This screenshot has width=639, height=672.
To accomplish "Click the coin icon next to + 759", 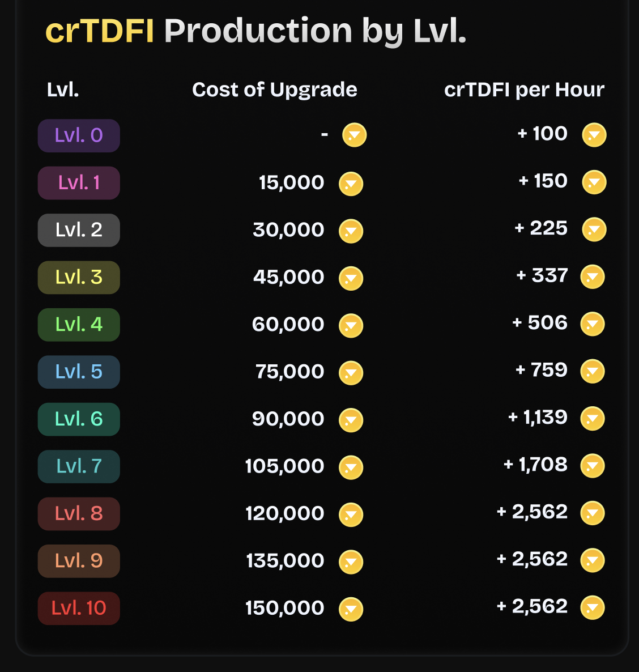I will 593,371.
